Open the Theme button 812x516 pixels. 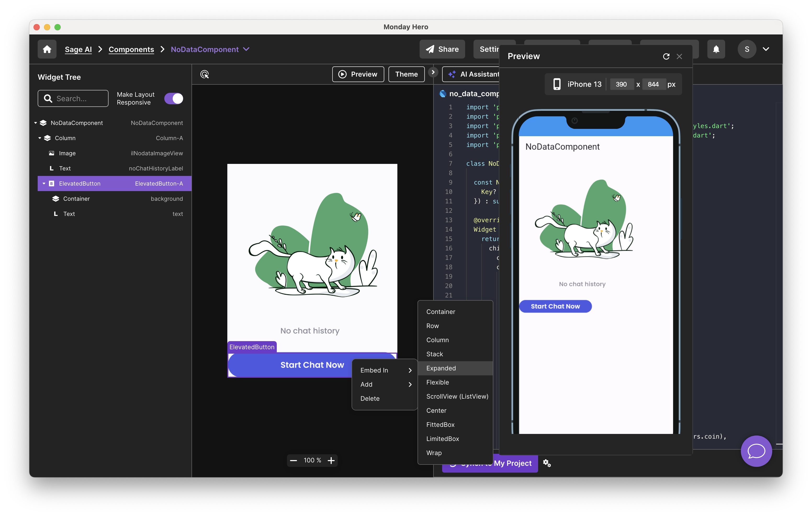(x=406, y=74)
